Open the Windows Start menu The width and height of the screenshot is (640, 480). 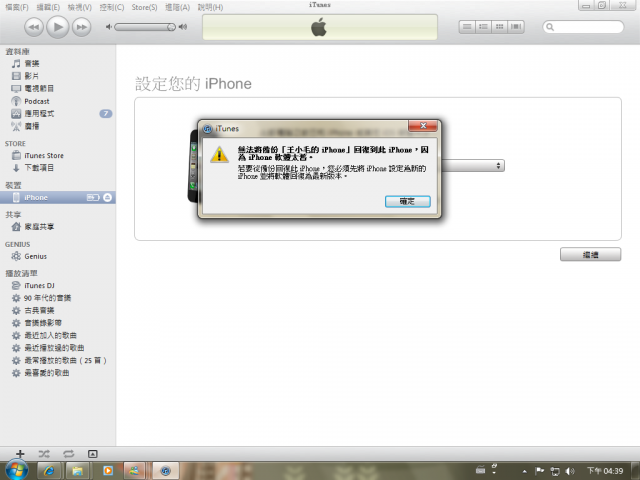(16, 470)
